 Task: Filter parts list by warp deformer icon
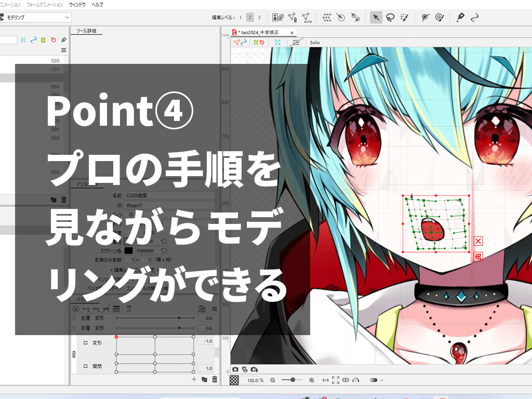point(43,40)
